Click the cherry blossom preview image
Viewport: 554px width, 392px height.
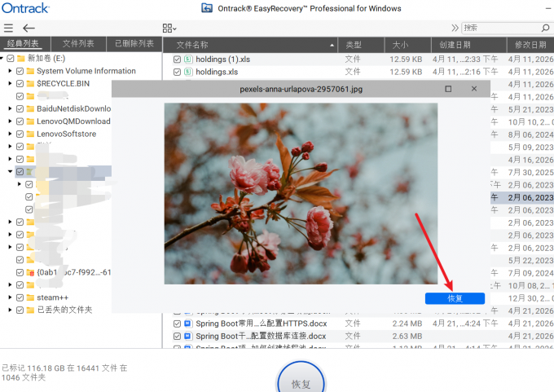point(301,193)
